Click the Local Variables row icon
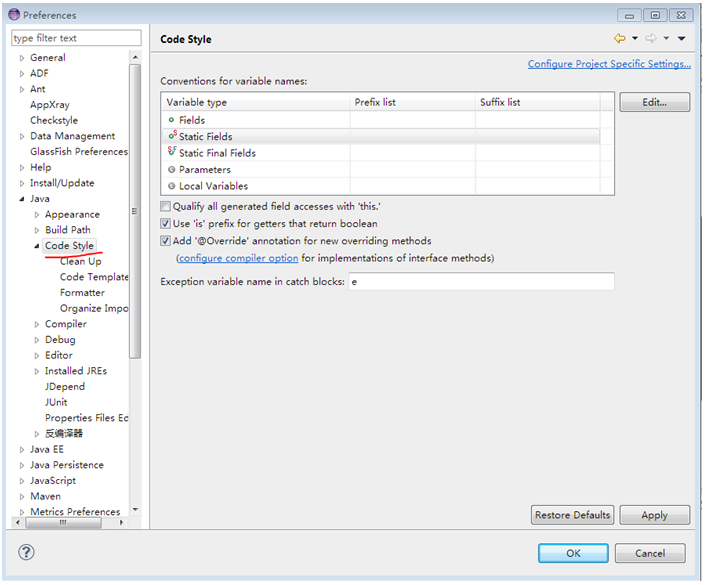This screenshot has width=705, height=585. (171, 186)
